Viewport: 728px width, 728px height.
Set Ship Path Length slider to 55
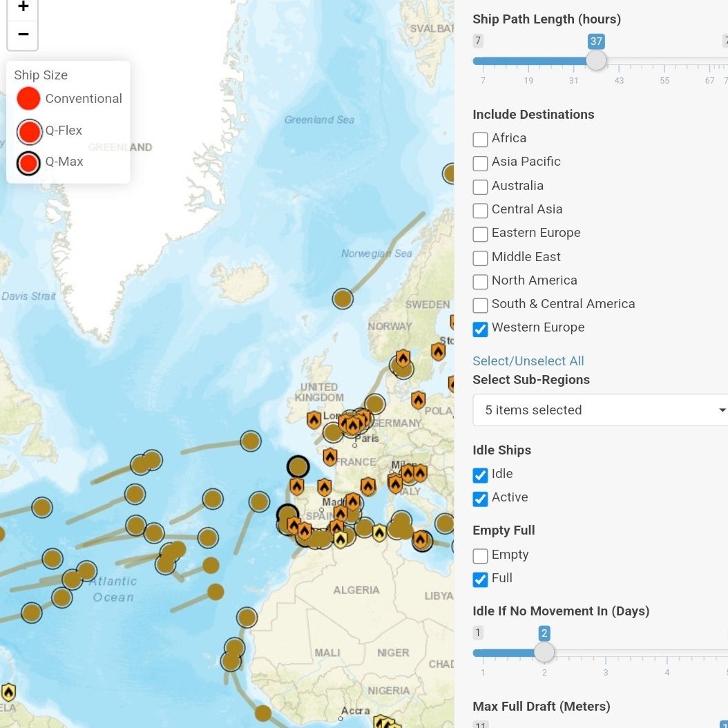(x=664, y=61)
